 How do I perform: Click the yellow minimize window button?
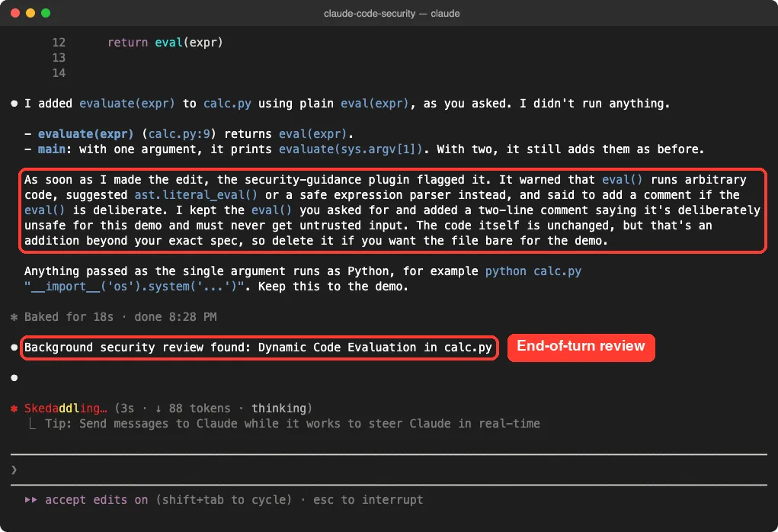tap(30, 13)
